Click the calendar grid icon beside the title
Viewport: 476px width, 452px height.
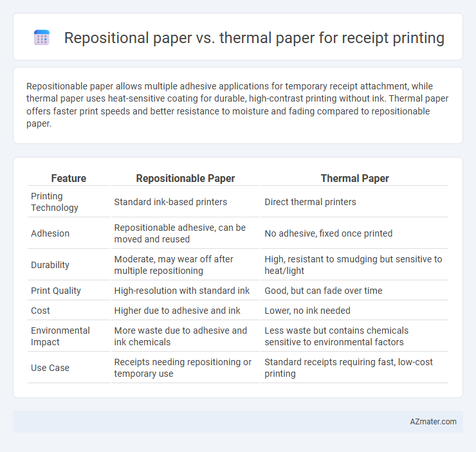[x=42, y=38]
